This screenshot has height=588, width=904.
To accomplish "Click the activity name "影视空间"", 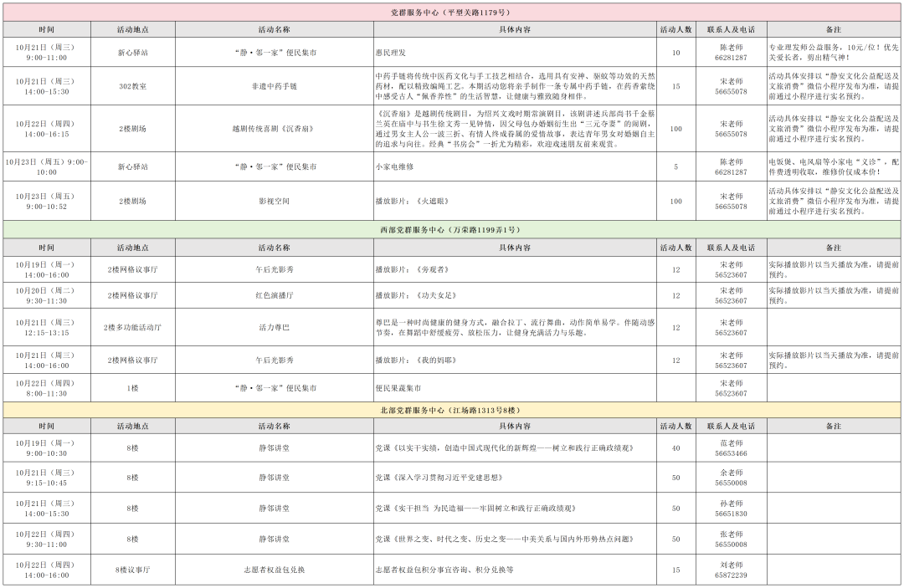I will pyautogui.click(x=275, y=201).
